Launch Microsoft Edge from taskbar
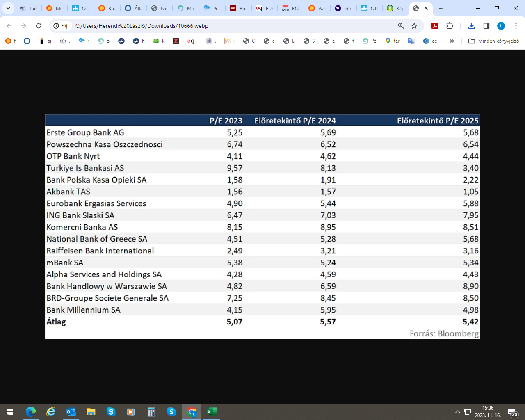This screenshot has width=525, height=420. tap(31, 412)
